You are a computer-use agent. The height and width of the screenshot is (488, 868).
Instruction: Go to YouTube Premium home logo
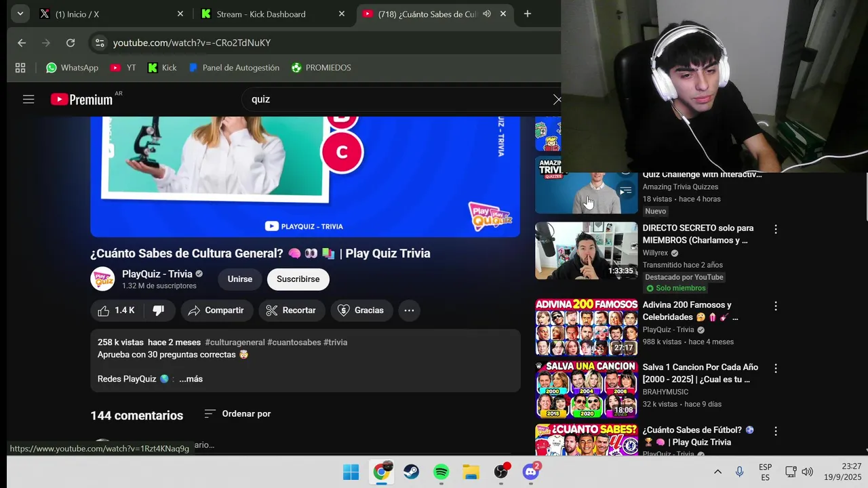coord(81,100)
